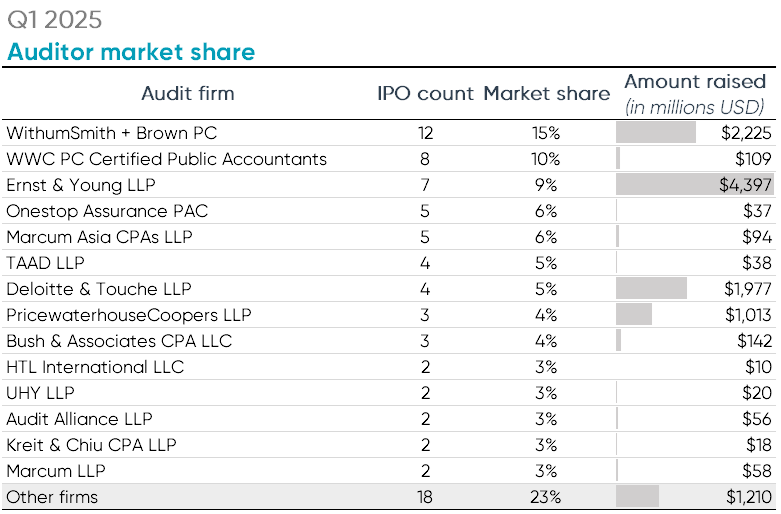Screen dimensions: 781x514
Task: Click the WithumSmith + Brown PC row name
Action: click(111, 133)
